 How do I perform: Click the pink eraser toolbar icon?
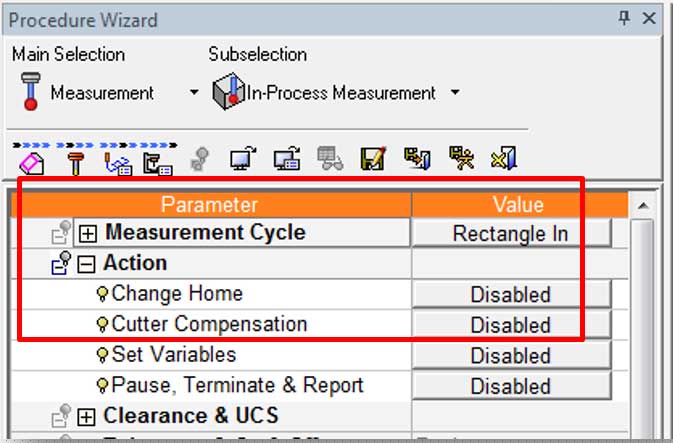[x=31, y=158]
